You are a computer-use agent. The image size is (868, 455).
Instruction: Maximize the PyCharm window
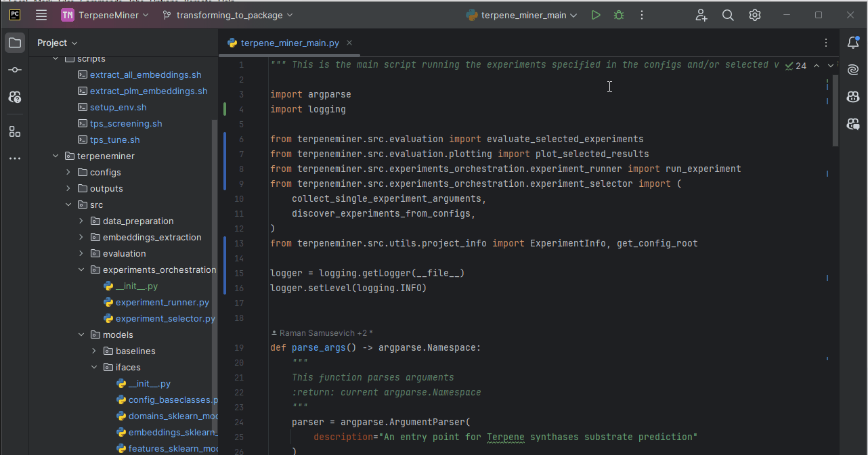[819, 15]
